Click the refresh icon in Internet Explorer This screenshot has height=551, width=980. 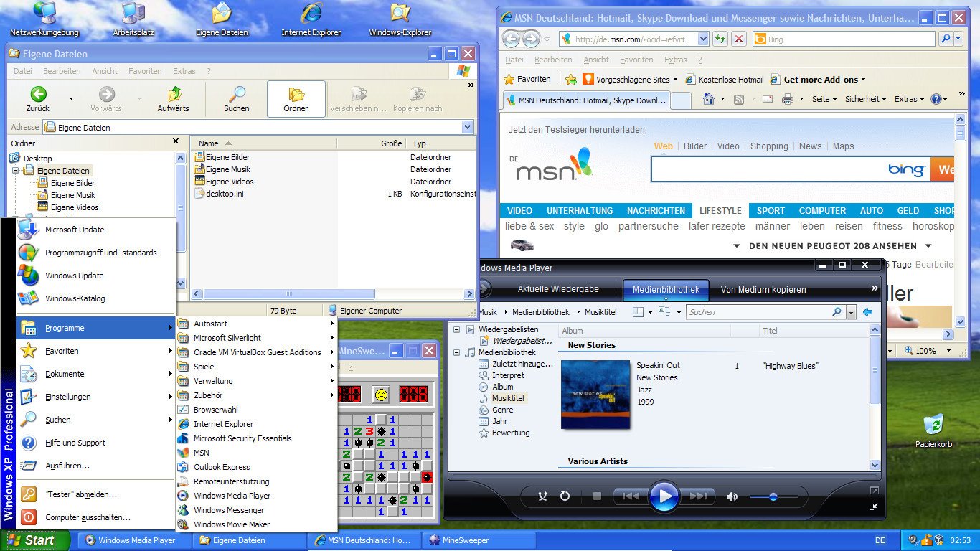point(720,39)
